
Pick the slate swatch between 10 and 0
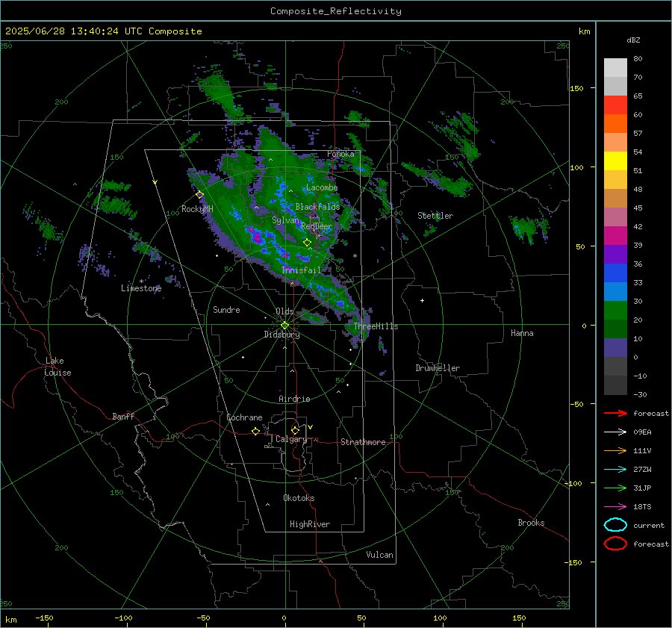[x=615, y=347]
